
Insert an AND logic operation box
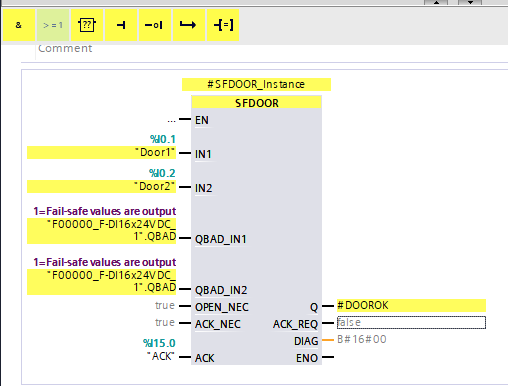pos(19,25)
